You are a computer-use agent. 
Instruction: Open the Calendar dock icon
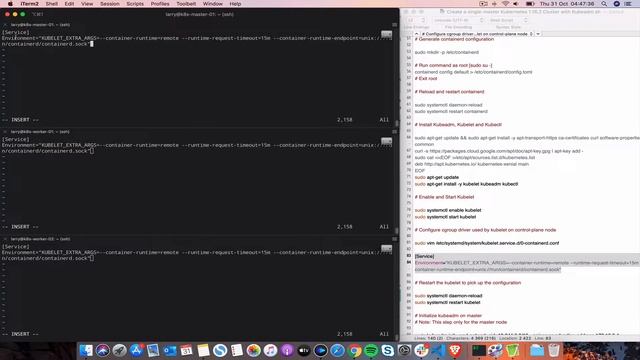coord(186,350)
